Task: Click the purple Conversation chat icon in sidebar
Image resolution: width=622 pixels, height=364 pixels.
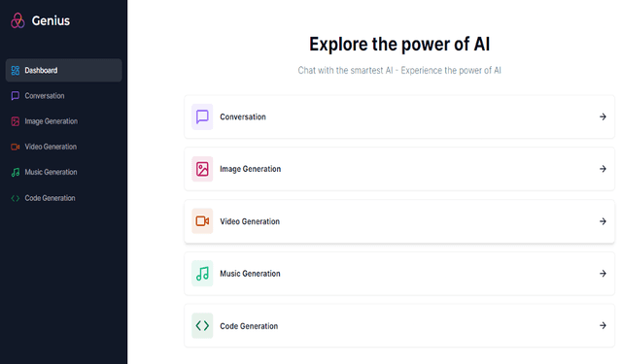Action: pyautogui.click(x=16, y=96)
